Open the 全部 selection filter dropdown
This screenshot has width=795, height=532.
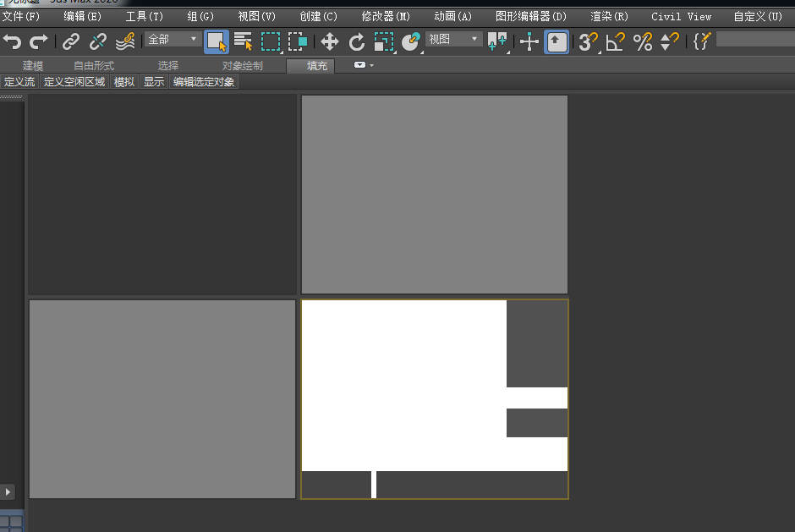click(x=173, y=40)
